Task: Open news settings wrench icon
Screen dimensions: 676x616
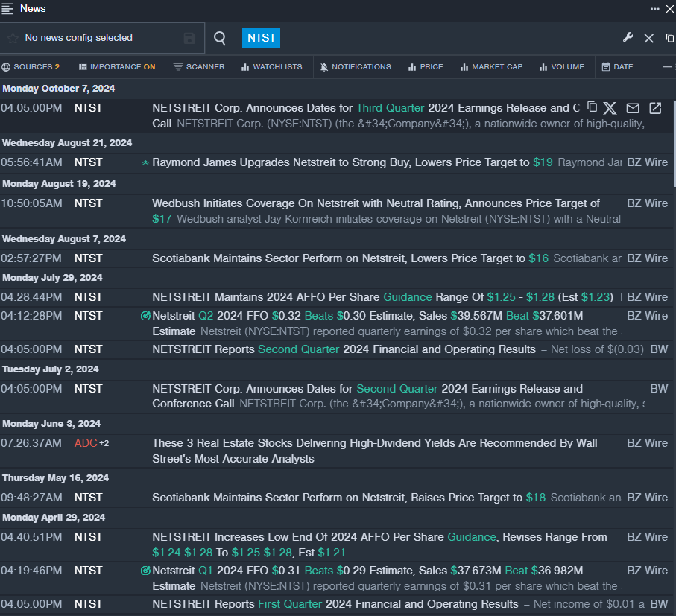Action: click(x=628, y=38)
